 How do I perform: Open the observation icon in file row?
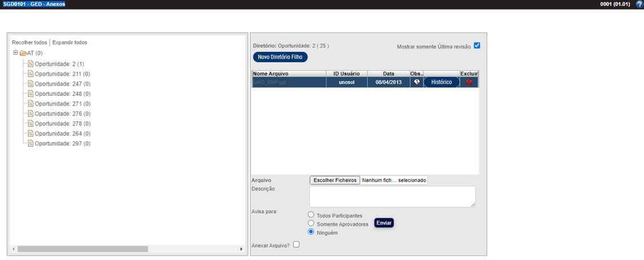417,82
